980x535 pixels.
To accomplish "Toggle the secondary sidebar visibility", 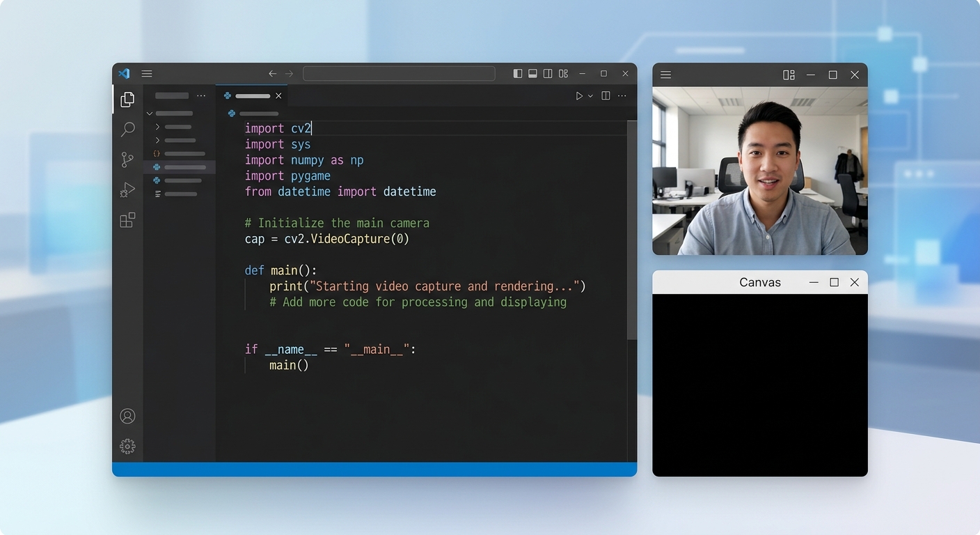I will pos(548,73).
